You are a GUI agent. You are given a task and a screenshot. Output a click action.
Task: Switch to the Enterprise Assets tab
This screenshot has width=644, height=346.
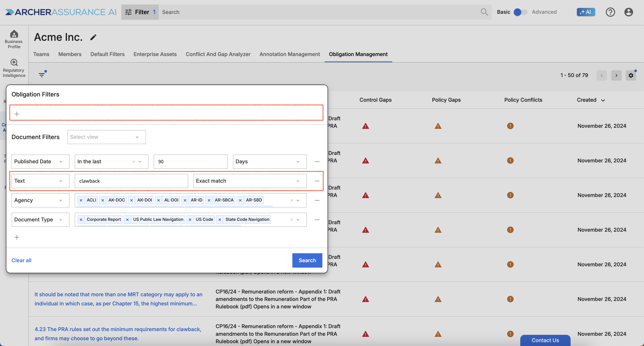[x=155, y=54]
